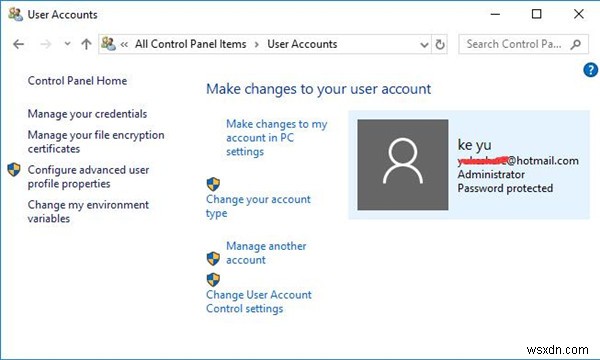
Task: Open Manage your credentials
Action: 87,114
